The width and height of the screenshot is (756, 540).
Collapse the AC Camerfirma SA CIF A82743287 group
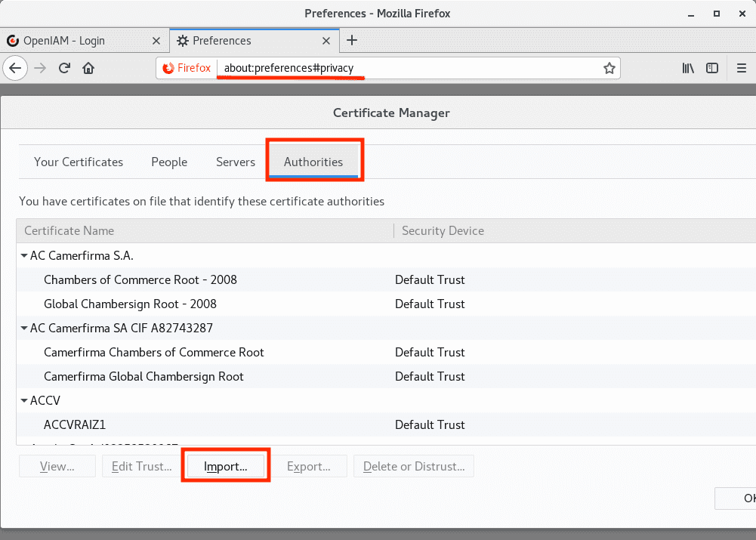click(24, 329)
